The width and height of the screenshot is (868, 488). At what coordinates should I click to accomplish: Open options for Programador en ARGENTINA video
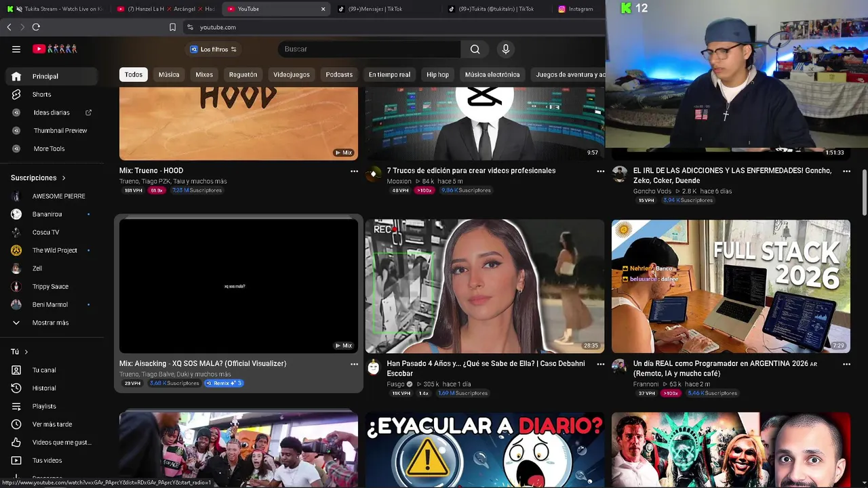click(846, 364)
